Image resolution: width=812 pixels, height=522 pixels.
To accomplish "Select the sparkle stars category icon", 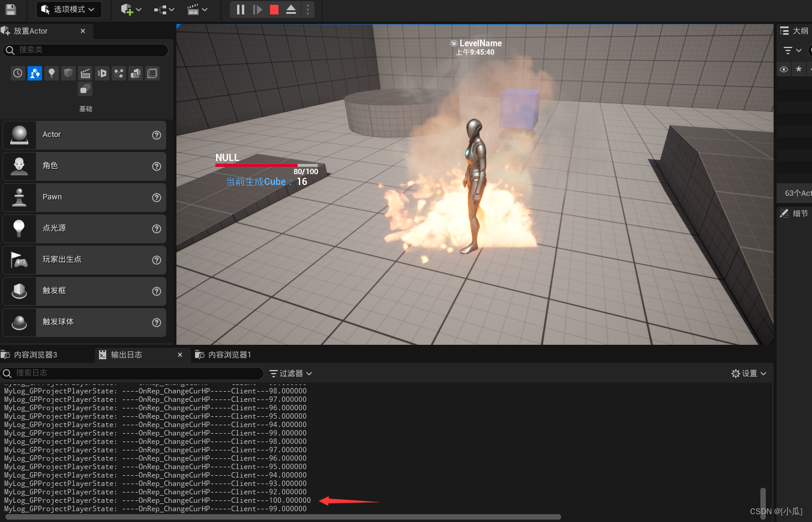I will tap(119, 73).
